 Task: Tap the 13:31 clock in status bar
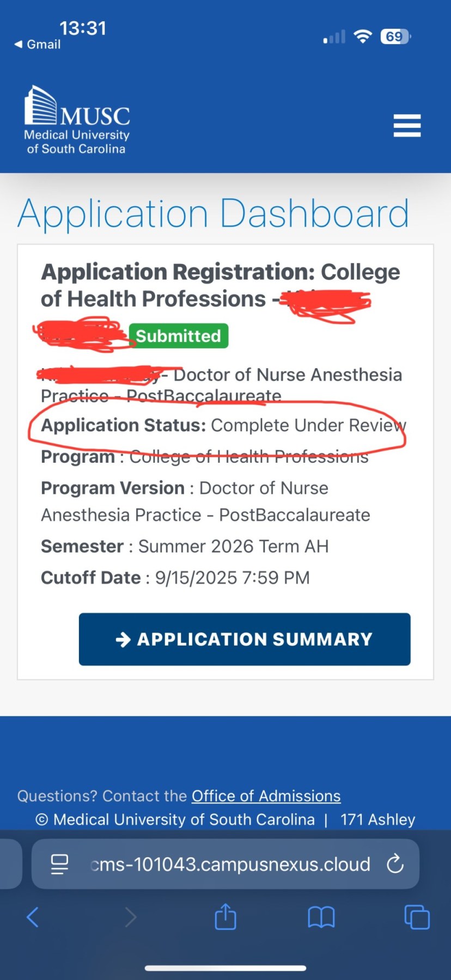pos(83,28)
